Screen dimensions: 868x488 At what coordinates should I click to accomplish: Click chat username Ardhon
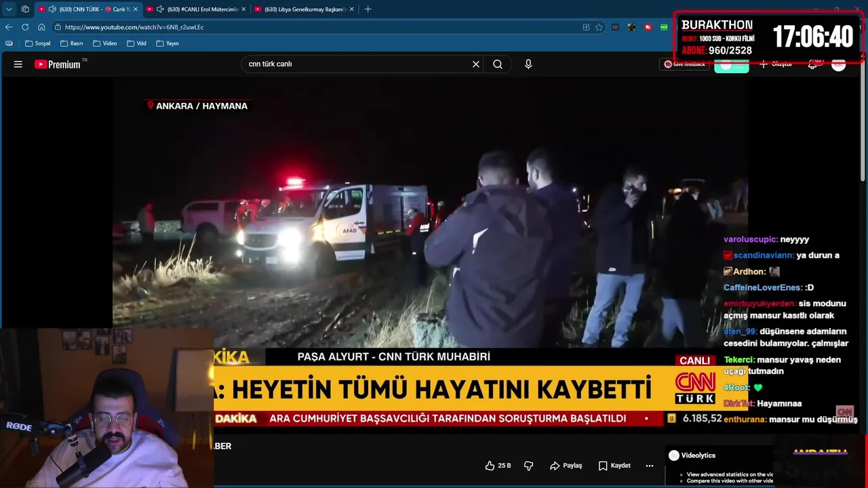coord(750,272)
